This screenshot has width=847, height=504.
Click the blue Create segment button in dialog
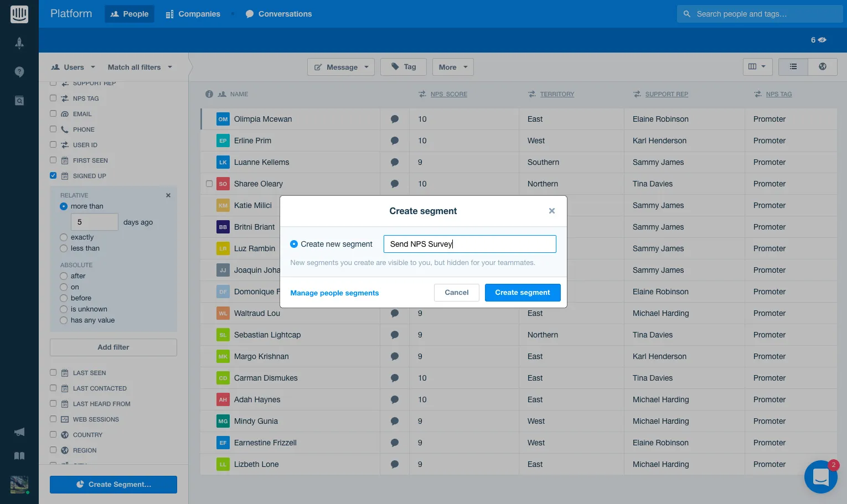[523, 293]
